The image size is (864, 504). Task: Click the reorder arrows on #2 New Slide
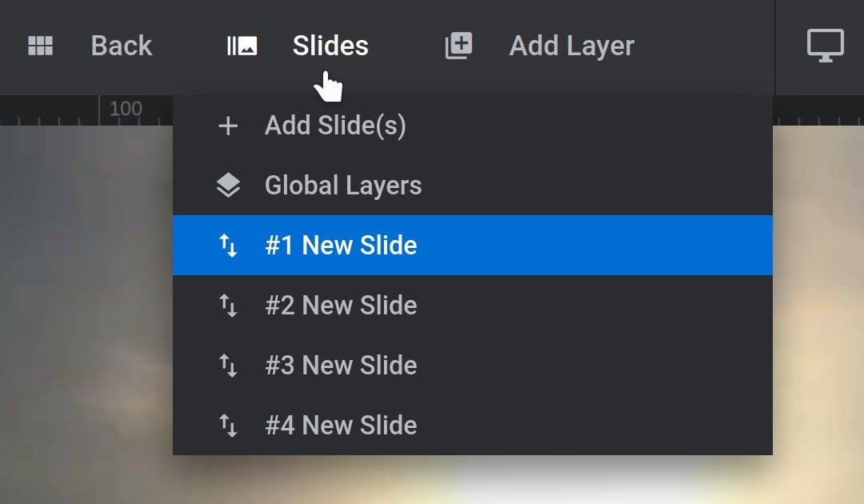tap(228, 306)
